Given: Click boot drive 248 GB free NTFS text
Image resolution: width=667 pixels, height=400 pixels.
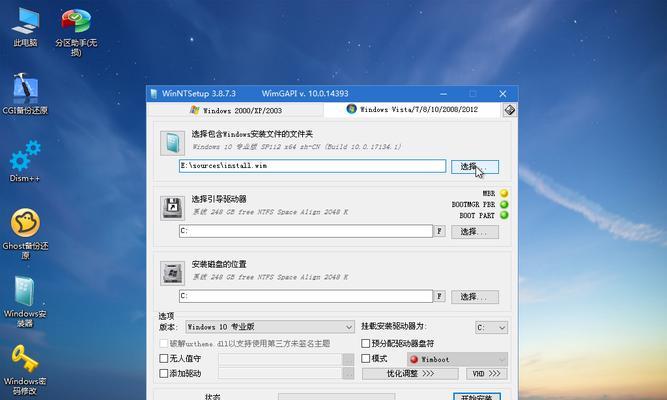Looking at the screenshot, I should [x=271, y=212].
